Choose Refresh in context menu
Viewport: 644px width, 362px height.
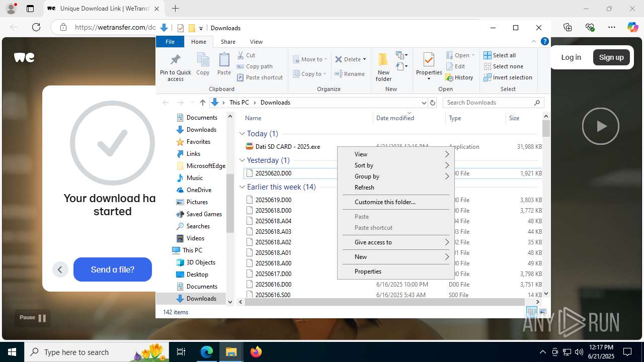(x=396, y=188)
